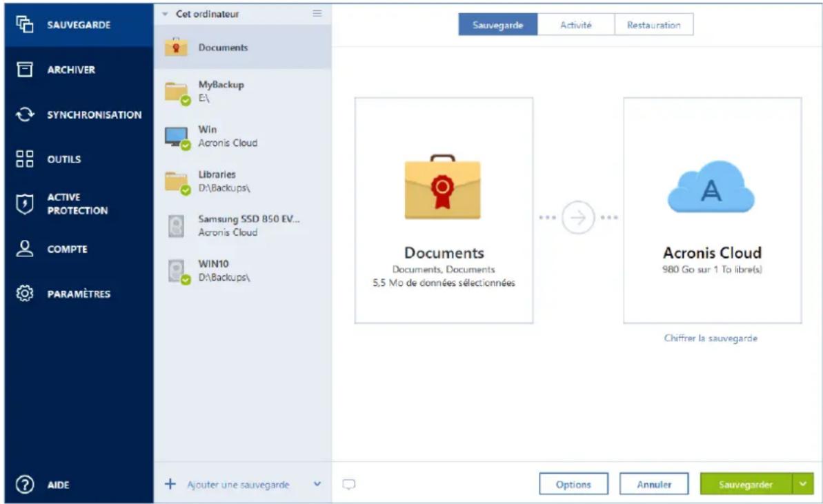
Task: Click the MyBackup folder icon
Action: click(177, 93)
